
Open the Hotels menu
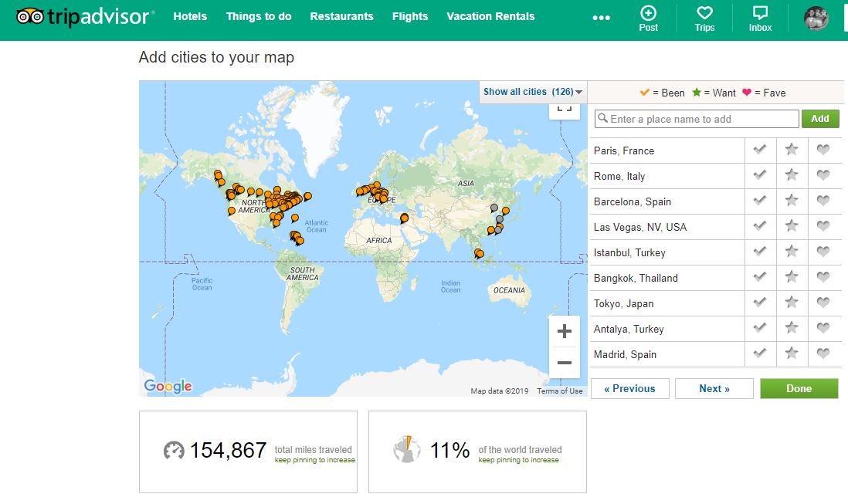pos(190,16)
